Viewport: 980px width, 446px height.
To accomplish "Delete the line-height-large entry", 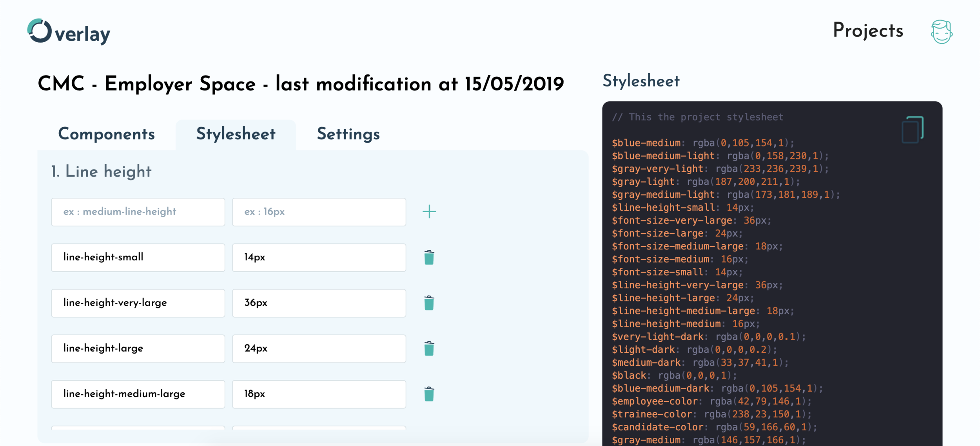I will coord(429,348).
